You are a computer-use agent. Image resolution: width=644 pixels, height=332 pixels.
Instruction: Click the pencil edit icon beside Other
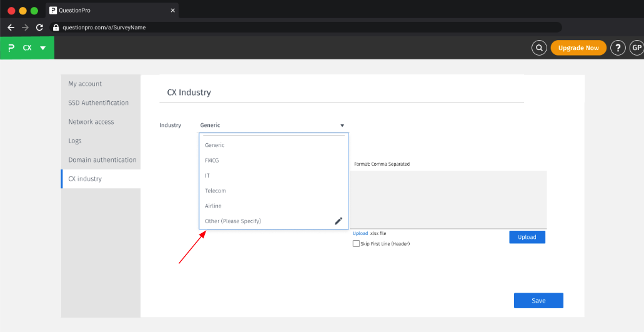click(x=339, y=221)
